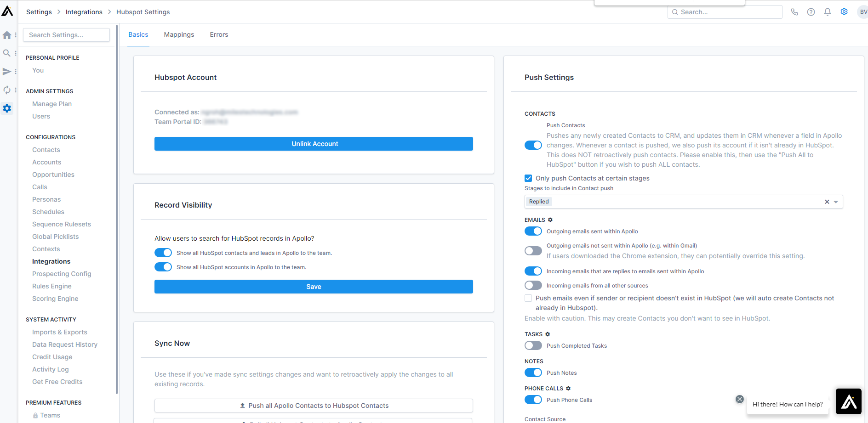Image resolution: width=868 pixels, height=423 pixels.
Task: Open Emails section settings gear
Action: [550, 220]
